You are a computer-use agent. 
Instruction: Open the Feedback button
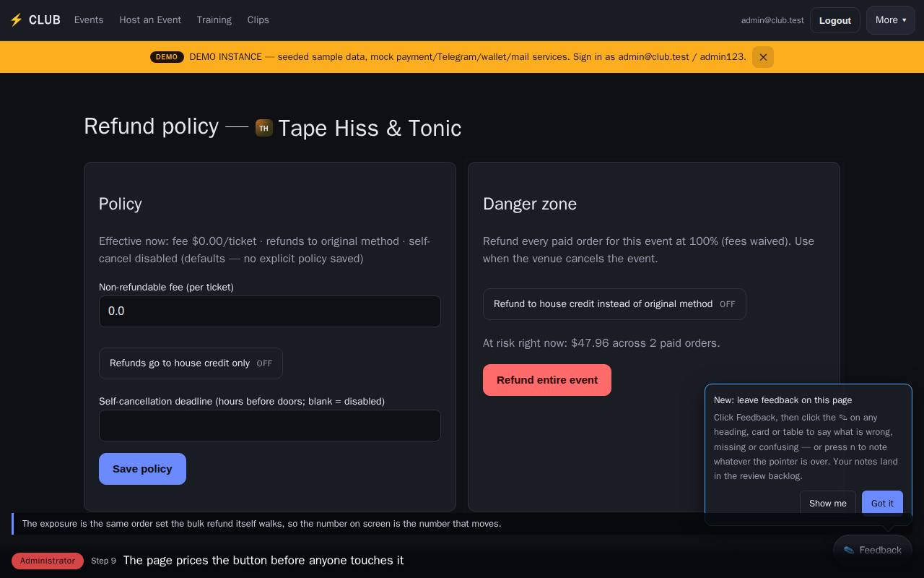873,551
